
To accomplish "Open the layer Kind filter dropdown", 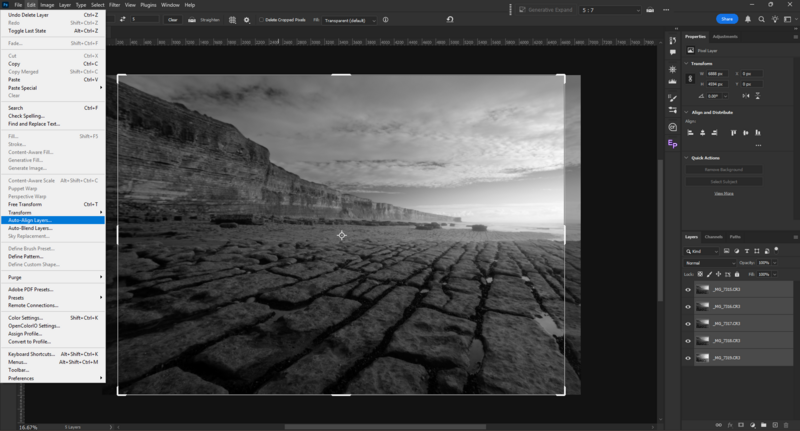I will click(x=702, y=251).
